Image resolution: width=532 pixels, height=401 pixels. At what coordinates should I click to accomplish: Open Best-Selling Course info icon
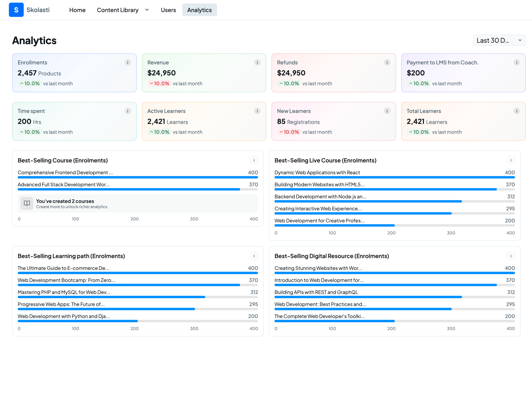point(254,160)
